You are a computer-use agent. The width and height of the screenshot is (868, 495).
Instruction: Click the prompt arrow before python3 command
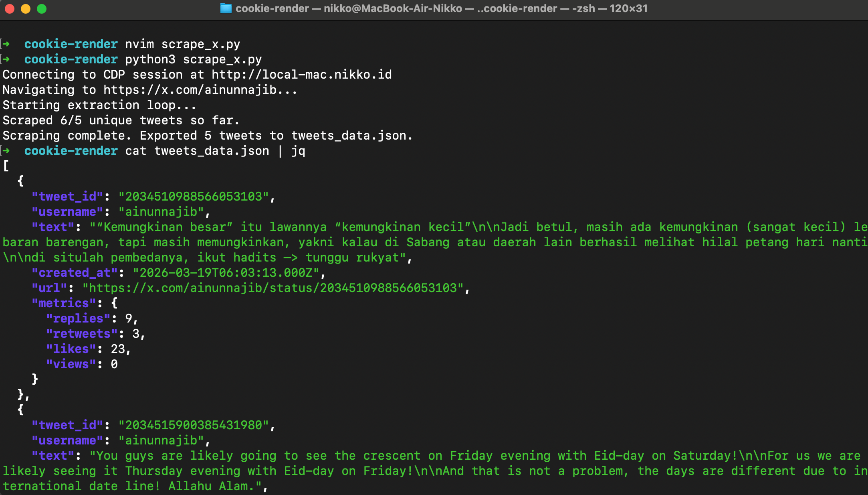coord(6,59)
